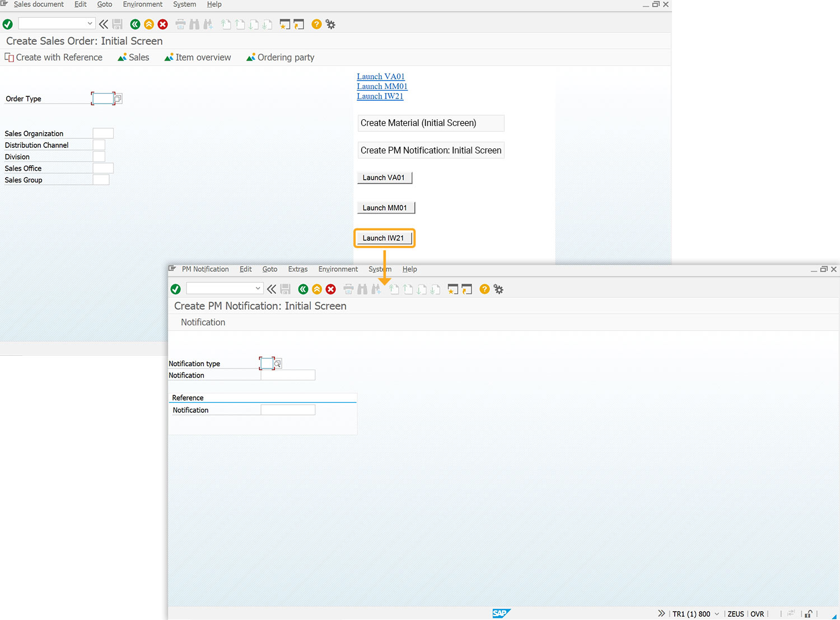This screenshot has height=620, width=840.
Task: Click Generate Shortcut icon in Sales Order toolbar
Action: (299, 24)
